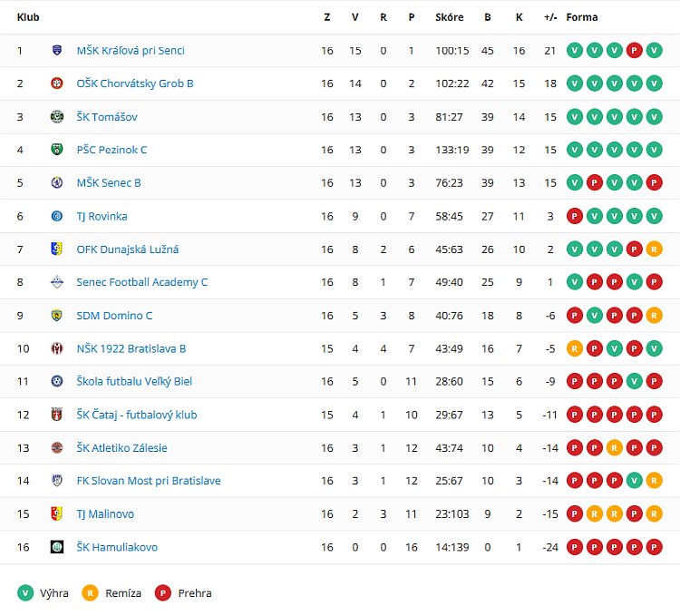Screen dimensions: 680x616
Task: Click the green Výhra legend badge
Action: 25,593
